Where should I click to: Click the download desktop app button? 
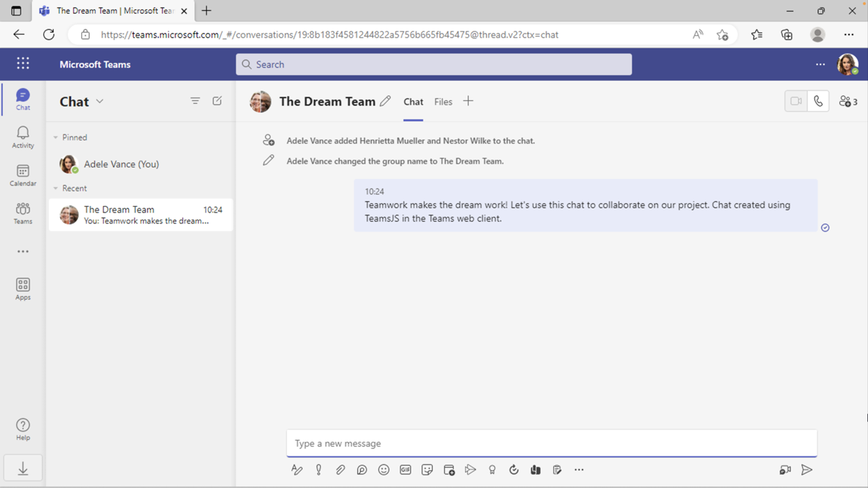pyautogui.click(x=23, y=468)
